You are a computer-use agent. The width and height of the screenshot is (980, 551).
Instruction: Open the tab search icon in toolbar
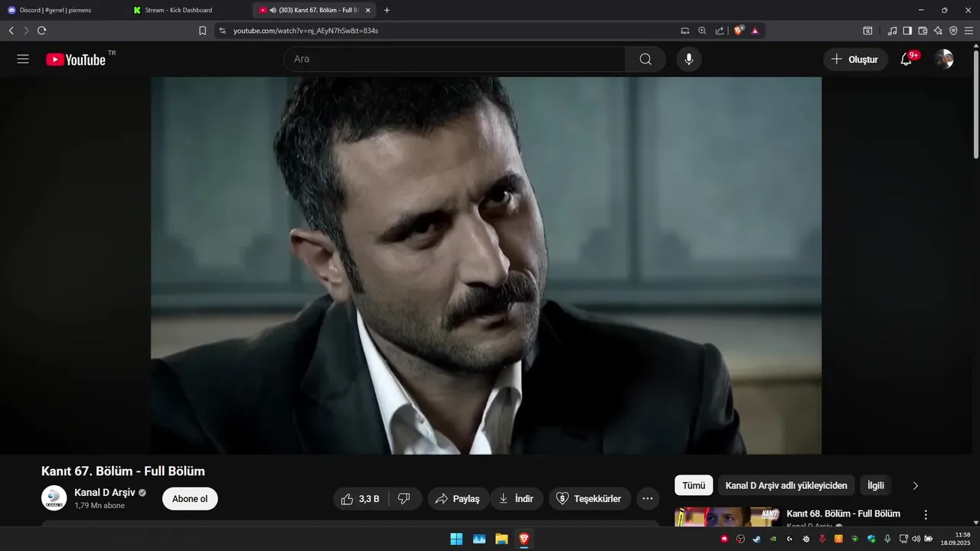pos(867,31)
